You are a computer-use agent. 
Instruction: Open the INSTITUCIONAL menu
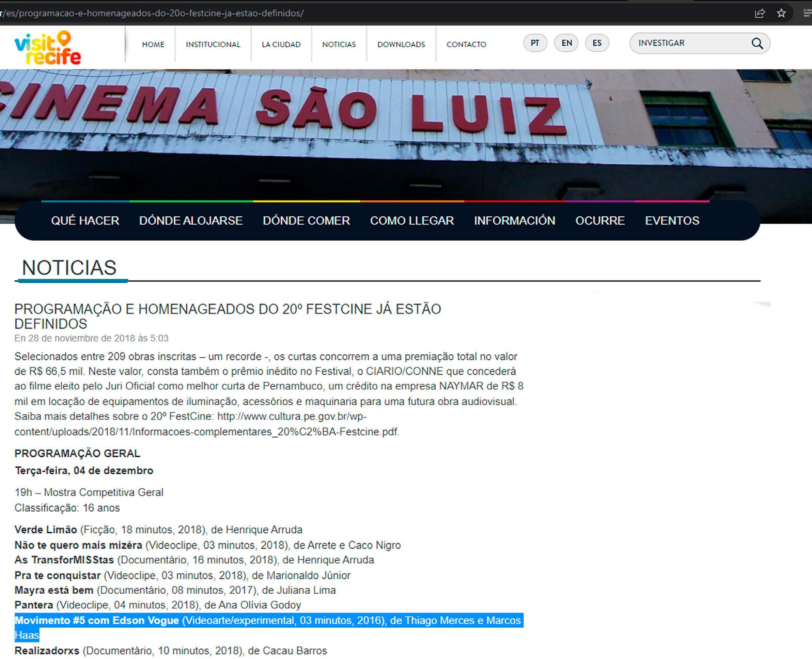[x=213, y=44]
